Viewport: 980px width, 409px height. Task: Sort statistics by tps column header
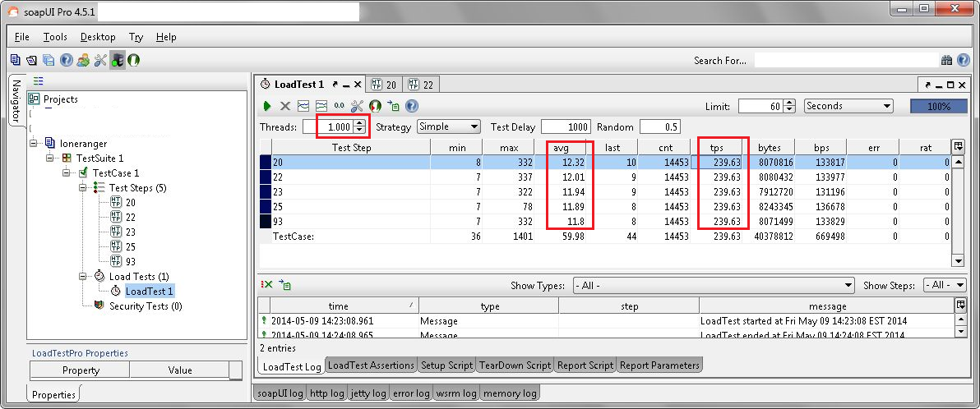pos(715,148)
